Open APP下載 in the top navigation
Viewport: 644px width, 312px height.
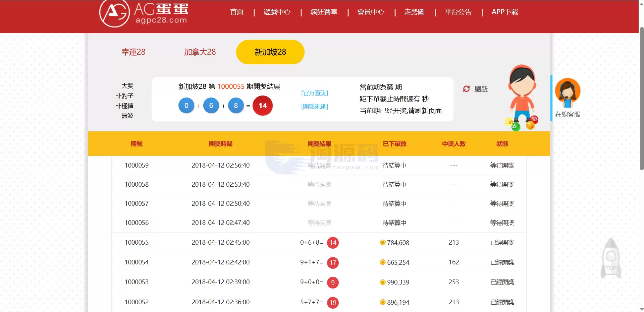(505, 12)
